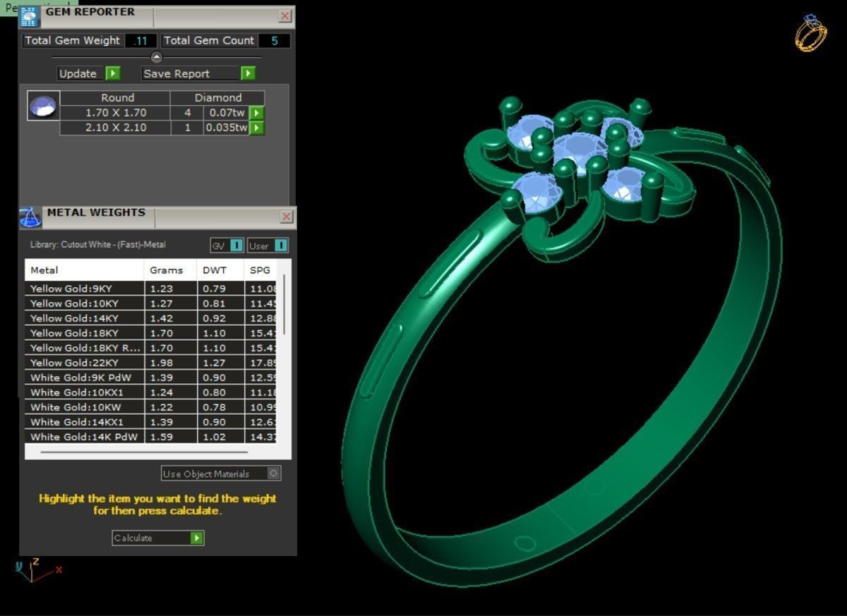Click the count 4 in the 1.70 row
The width and height of the screenshot is (847, 616).
(188, 113)
